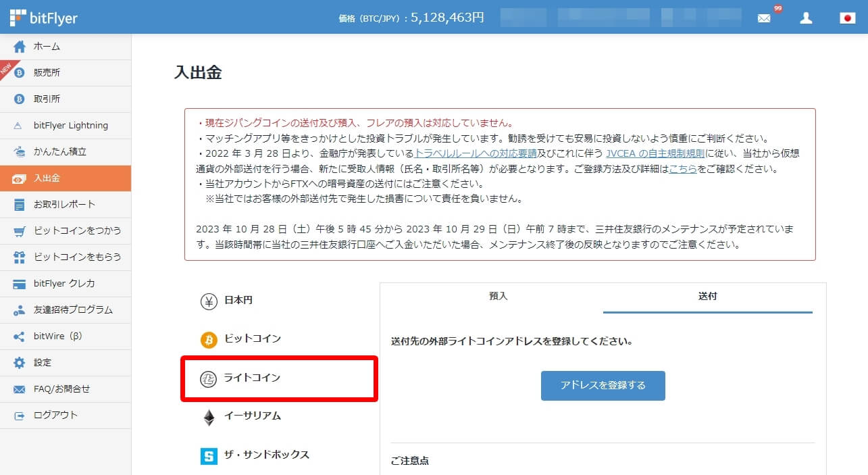The height and width of the screenshot is (475, 868).
Task: Click the FAQ envelope icon
Action: coord(20,389)
